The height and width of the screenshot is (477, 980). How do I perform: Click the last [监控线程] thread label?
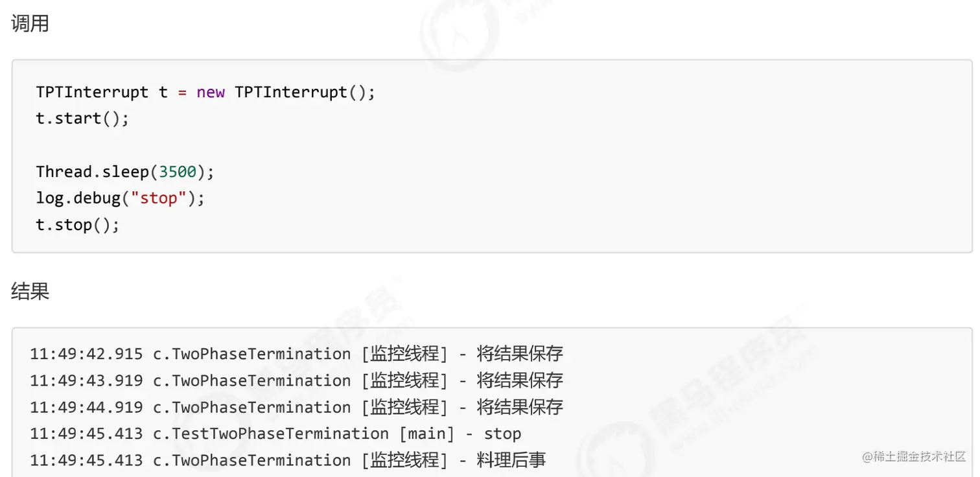(x=404, y=460)
